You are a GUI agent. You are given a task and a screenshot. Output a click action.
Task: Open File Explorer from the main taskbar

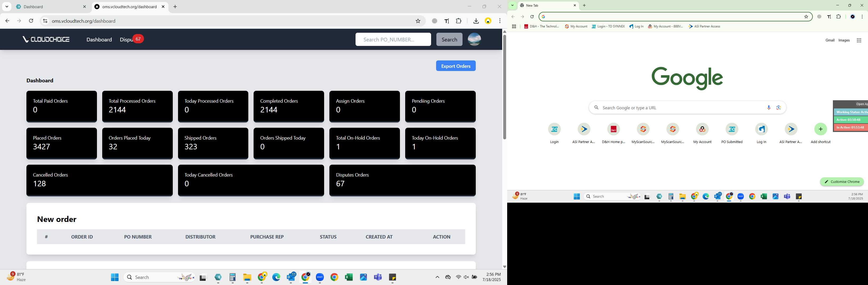(x=247, y=277)
